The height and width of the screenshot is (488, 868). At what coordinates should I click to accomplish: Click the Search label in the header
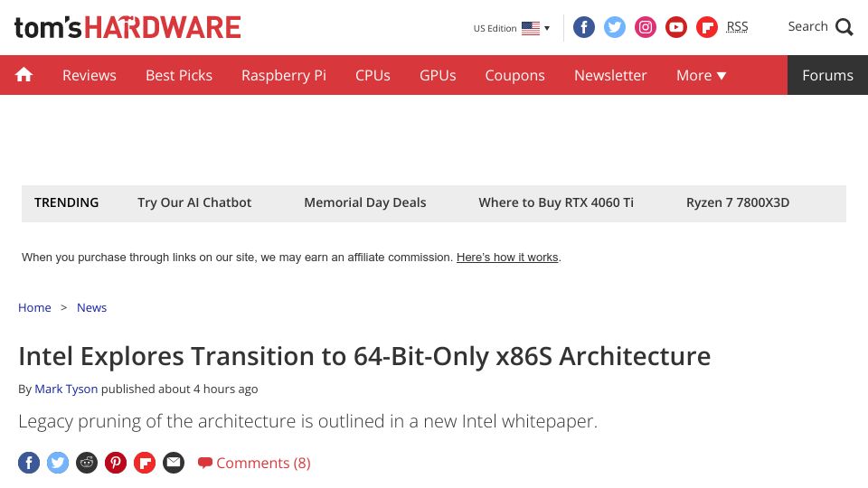807,26
